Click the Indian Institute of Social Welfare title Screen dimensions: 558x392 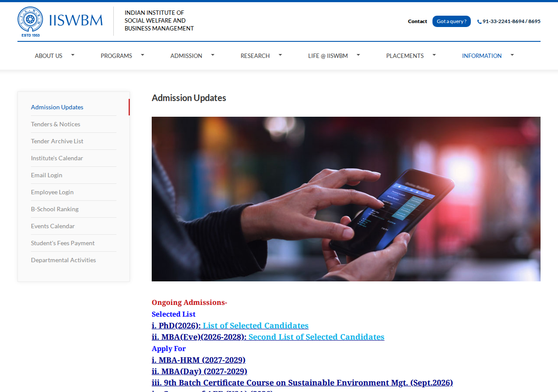point(159,20)
